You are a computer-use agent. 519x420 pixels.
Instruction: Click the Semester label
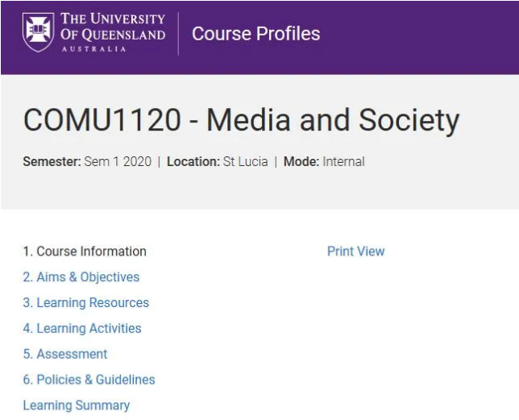52,161
